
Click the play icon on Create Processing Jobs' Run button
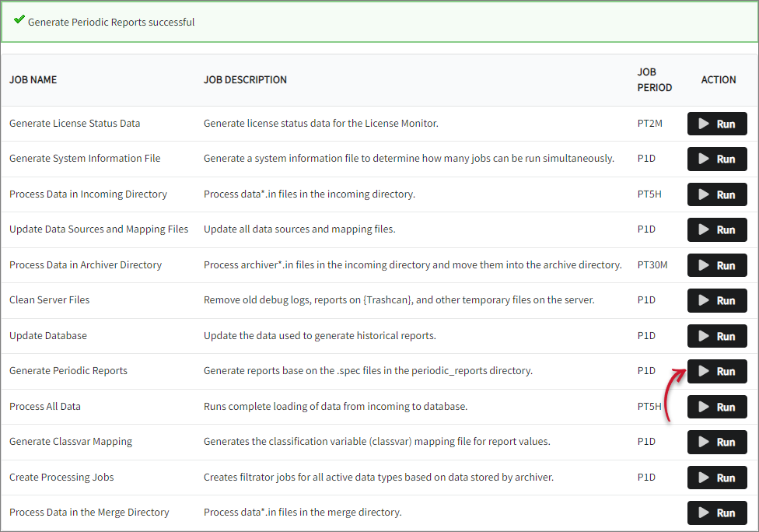tap(705, 477)
